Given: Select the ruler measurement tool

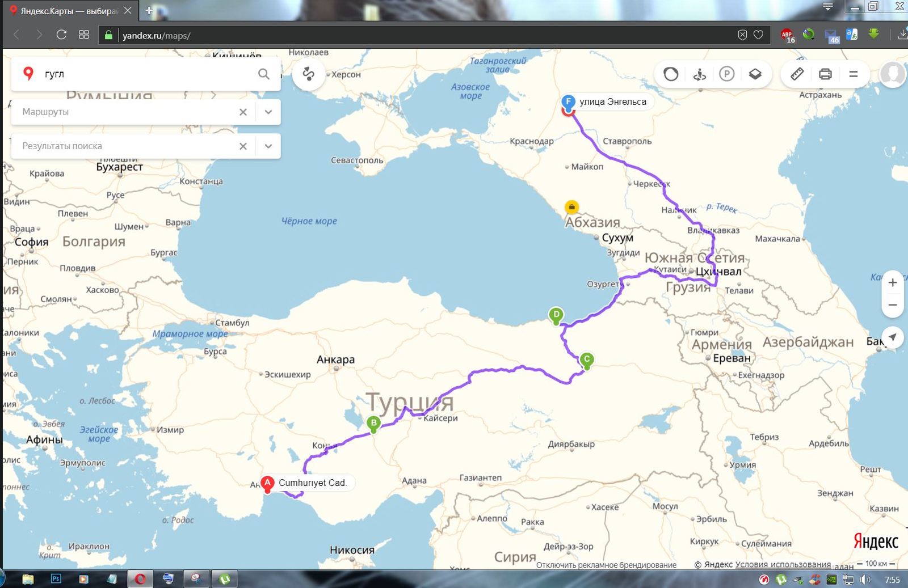Looking at the screenshot, I should [x=797, y=74].
